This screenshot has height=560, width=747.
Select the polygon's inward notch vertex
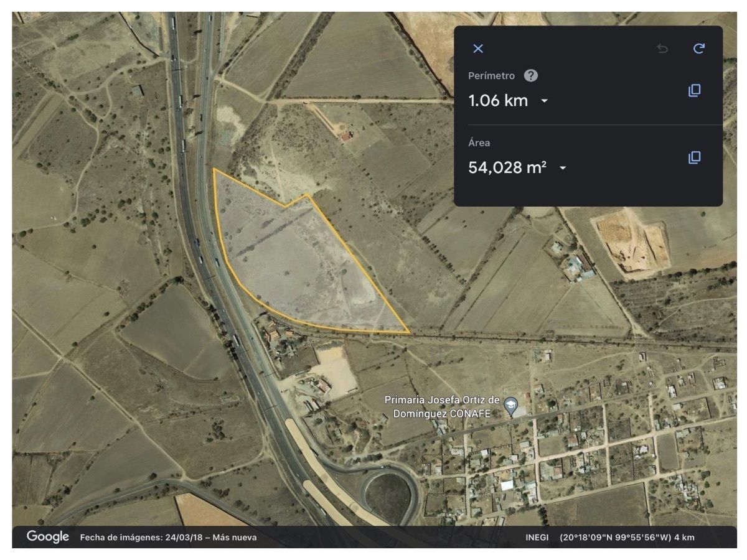[285, 206]
